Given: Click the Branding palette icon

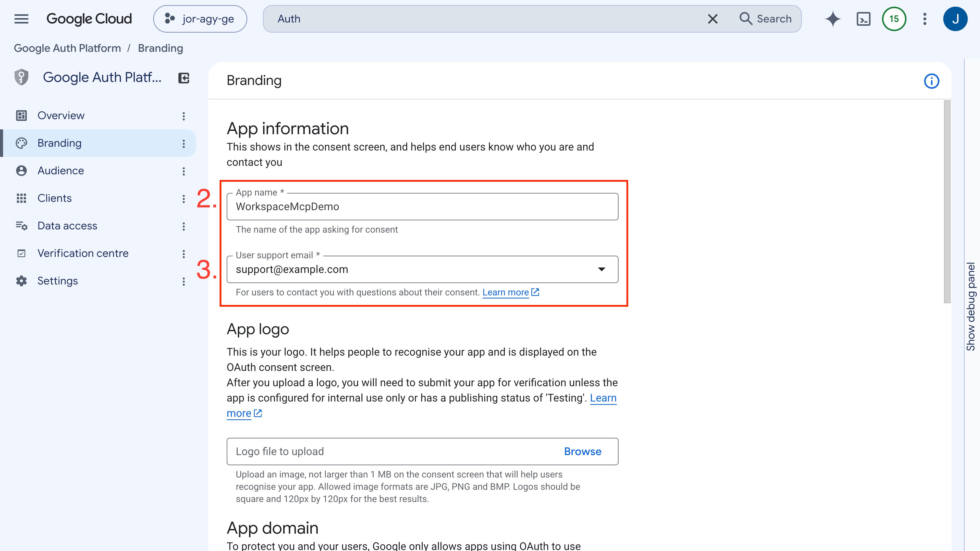Looking at the screenshot, I should click(x=21, y=143).
